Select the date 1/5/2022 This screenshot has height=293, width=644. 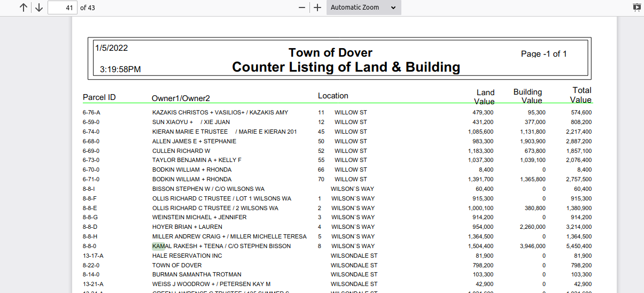(x=112, y=48)
